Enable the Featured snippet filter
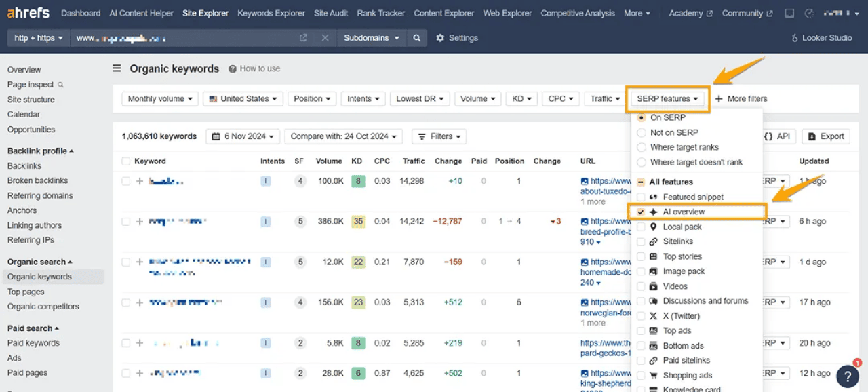868x392 pixels. click(640, 196)
